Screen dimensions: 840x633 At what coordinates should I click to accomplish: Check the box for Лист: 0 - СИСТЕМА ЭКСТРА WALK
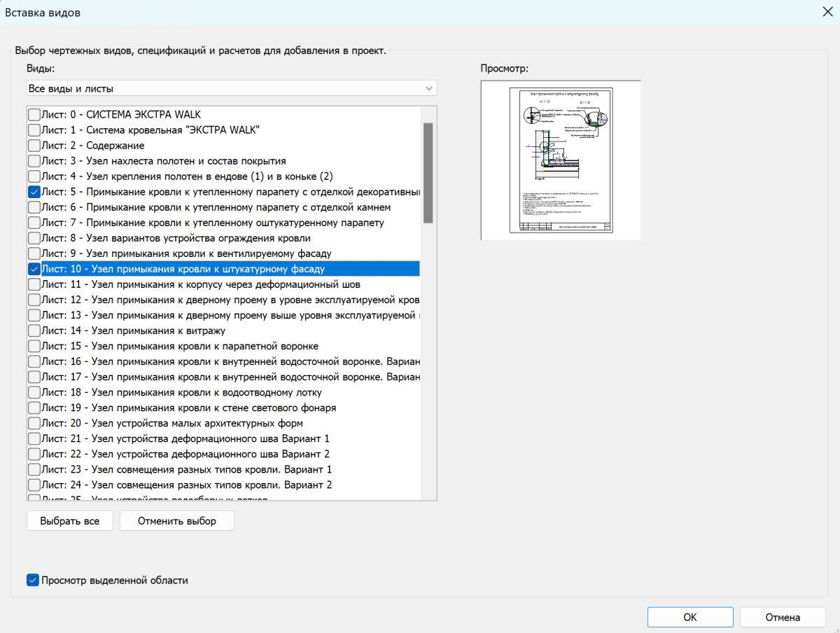click(34, 114)
